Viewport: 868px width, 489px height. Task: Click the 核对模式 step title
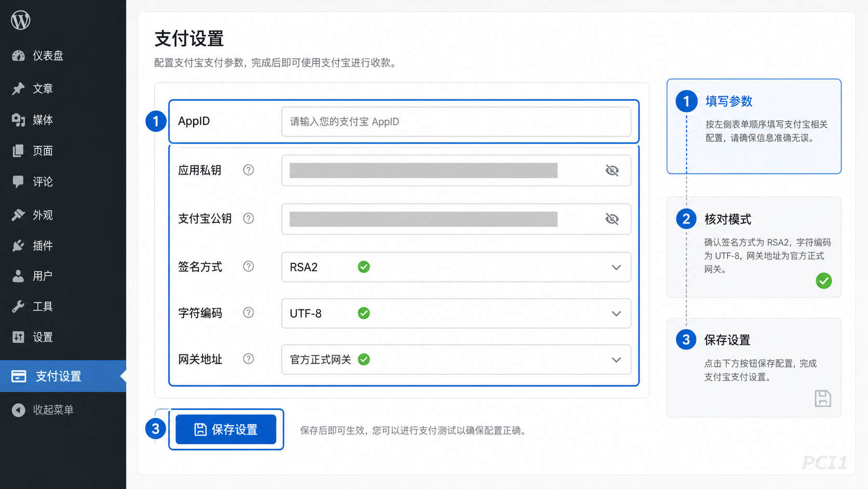(x=728, y=219)
